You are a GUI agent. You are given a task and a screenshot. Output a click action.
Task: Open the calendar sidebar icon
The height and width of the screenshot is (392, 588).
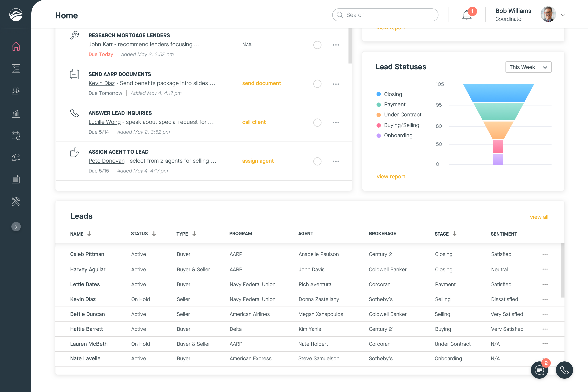click(16, 135)
